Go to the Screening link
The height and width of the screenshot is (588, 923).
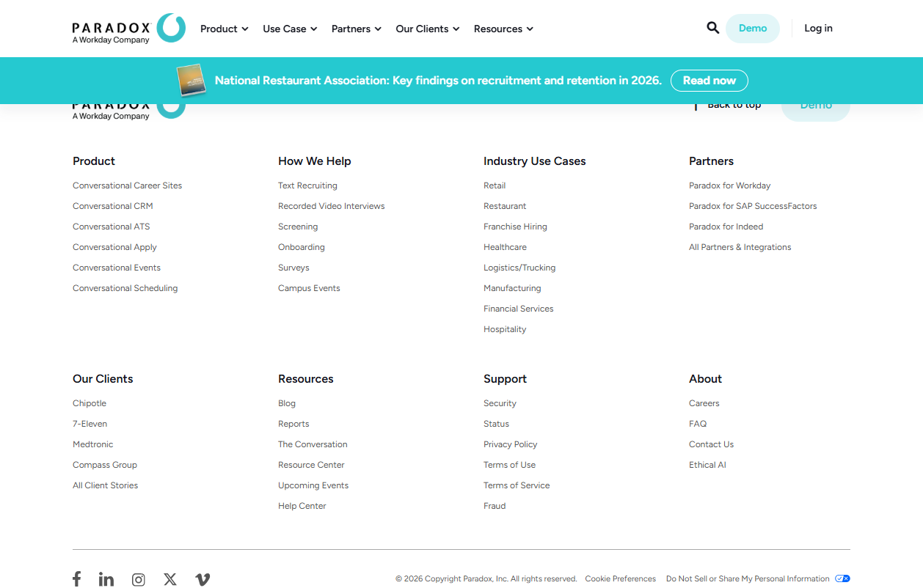[x=298, y=227]
